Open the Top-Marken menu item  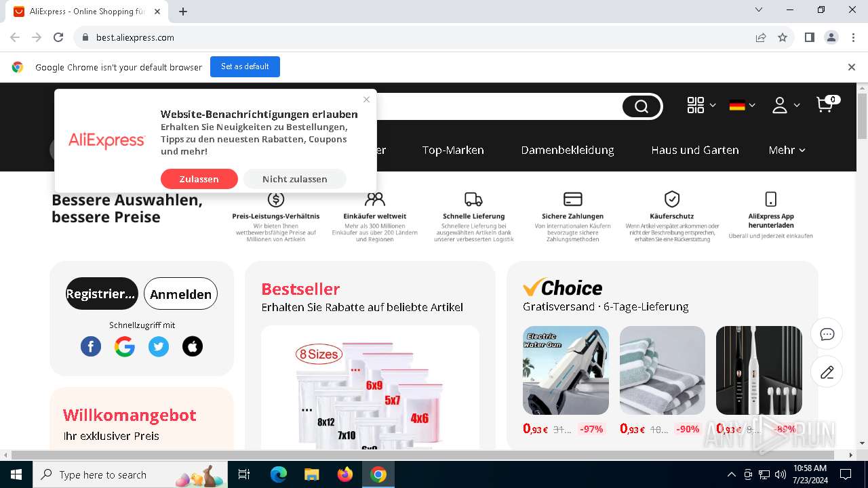(453, 150)
